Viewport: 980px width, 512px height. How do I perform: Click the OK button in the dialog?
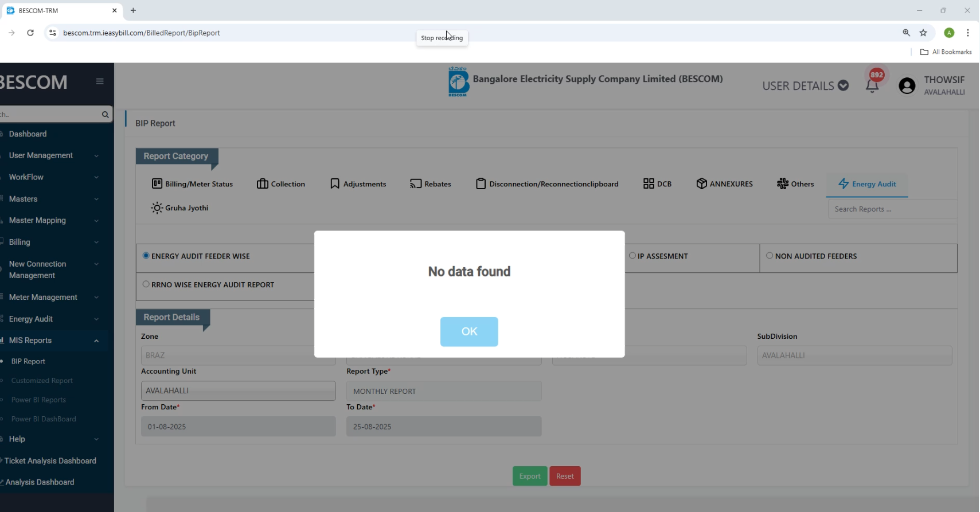point(469,331)
